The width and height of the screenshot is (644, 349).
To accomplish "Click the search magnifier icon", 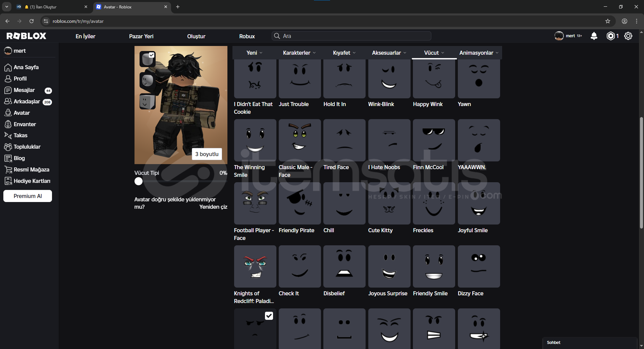I will coord(277,36).
